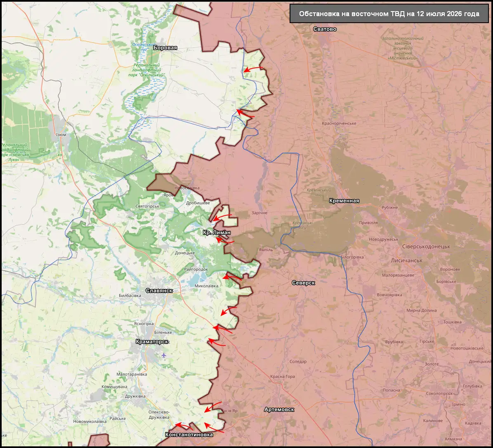Click the Голубівка label
Image resolution: width=493 pixels, height=448 pixels.
[472, 387]
